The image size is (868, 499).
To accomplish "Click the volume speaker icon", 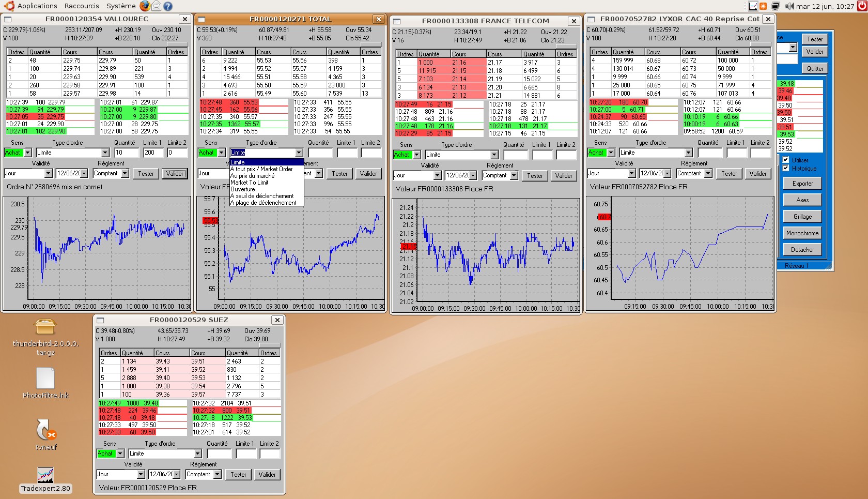I will coord(789,6).
